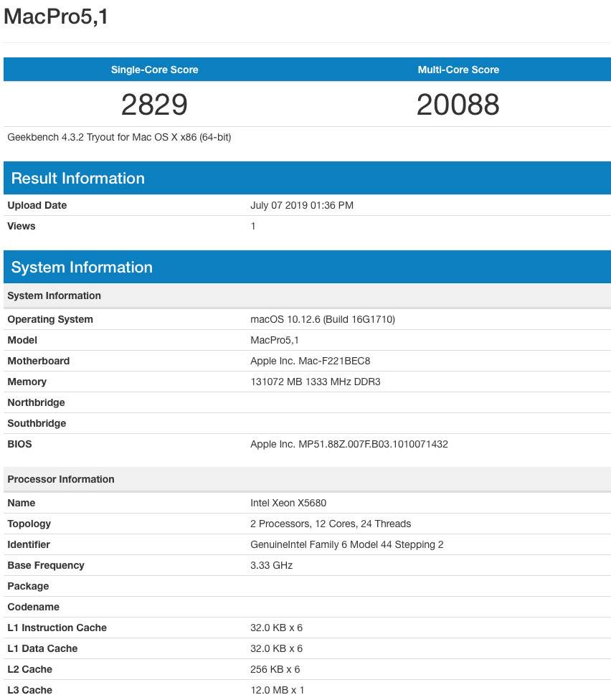Select the 2 Processors, 12 Cores, 24 Threads value
Viewport: 611px width, 700px height.
coord(331,524)
